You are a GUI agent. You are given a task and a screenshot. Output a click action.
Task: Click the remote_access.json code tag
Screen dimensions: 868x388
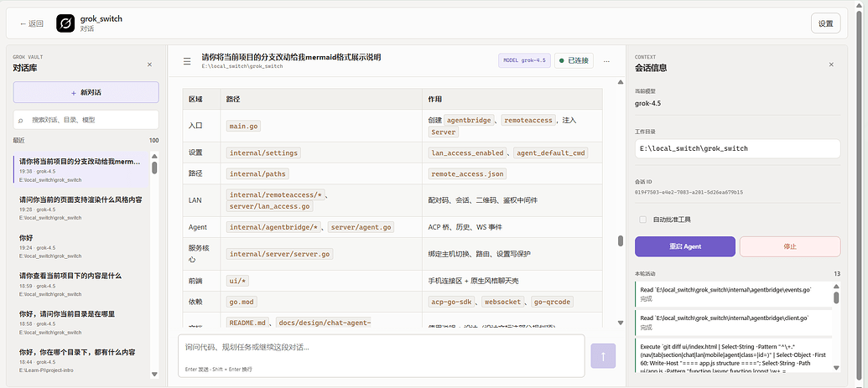click(467, 173)
